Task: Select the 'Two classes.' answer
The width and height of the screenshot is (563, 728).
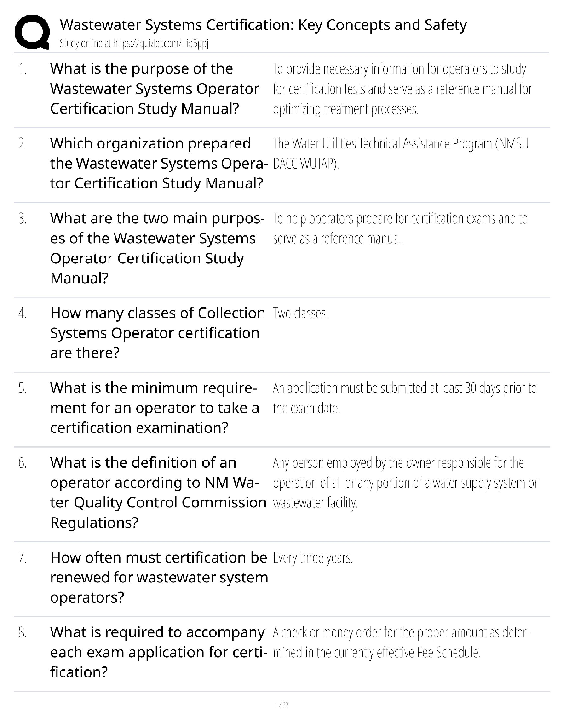Action: click(300, 313)
